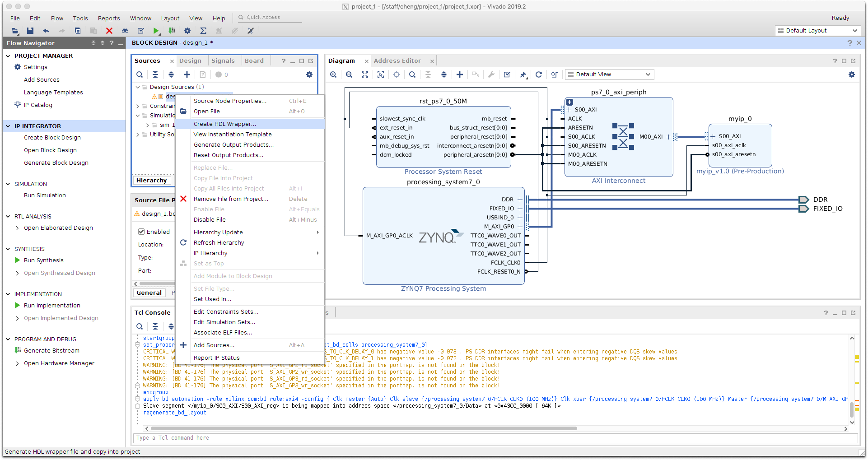Screen dimensions: 868x460
Task: Collapse the PROJECT MANAGER section
Action: coord(8,56)
